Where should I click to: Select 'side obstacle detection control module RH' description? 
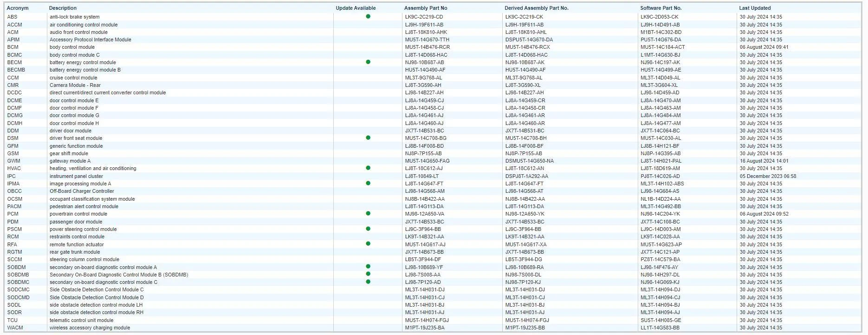[x=97, y=312]
